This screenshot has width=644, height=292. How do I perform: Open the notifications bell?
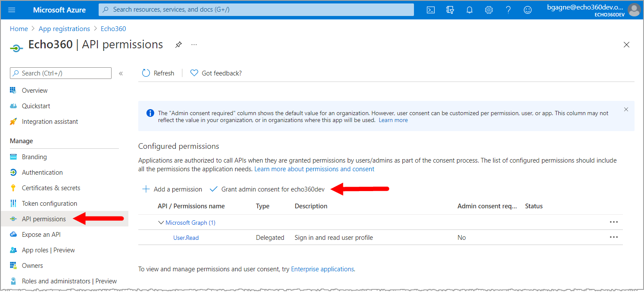coord(470,10)
